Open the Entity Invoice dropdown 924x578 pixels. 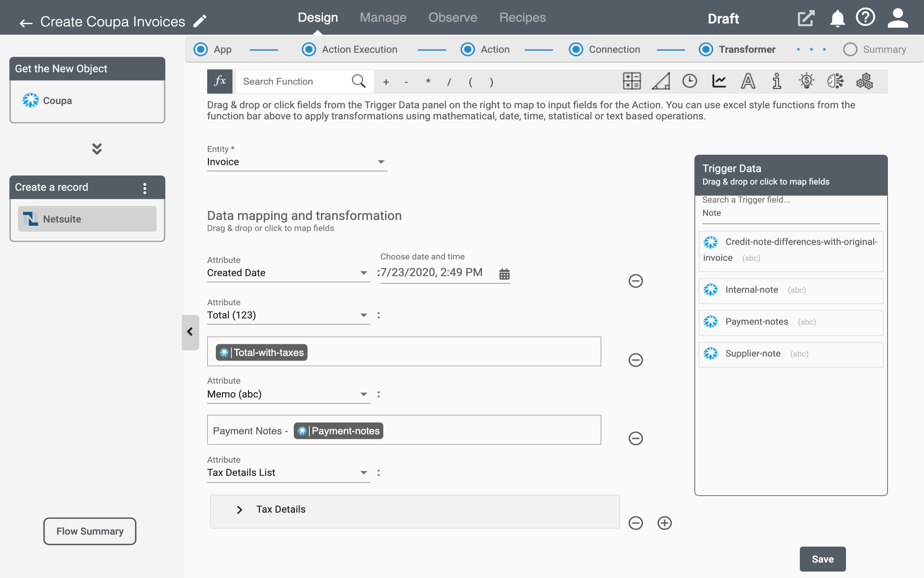point(297,162)
